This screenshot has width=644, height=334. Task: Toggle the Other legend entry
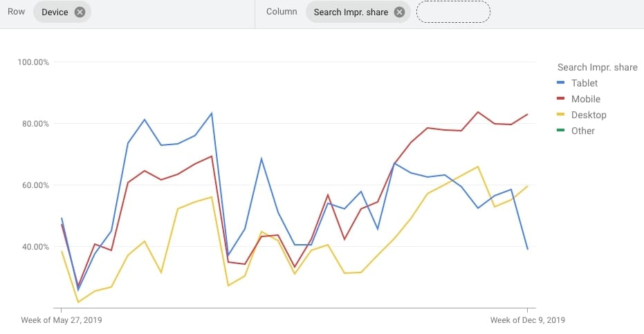[x=576, y=131]
